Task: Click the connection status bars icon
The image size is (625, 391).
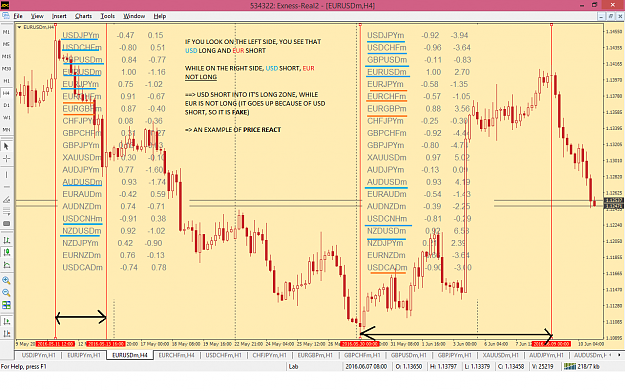Action: pos(570,366)
